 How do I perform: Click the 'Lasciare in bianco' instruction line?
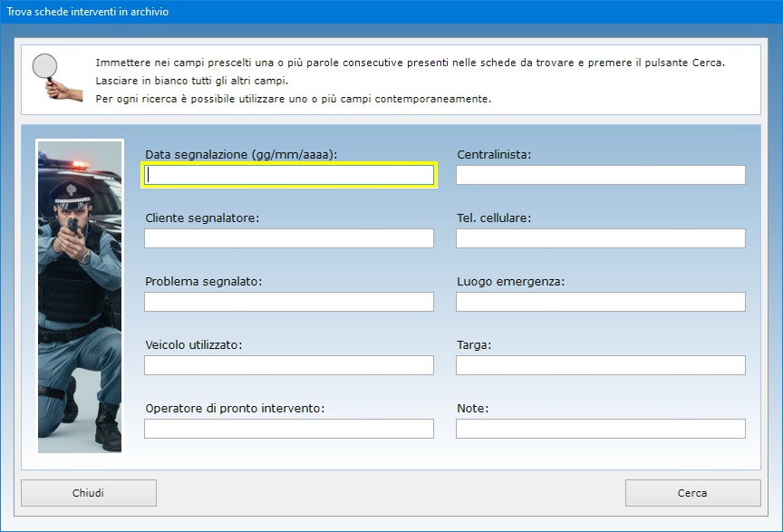click(191, 81)
